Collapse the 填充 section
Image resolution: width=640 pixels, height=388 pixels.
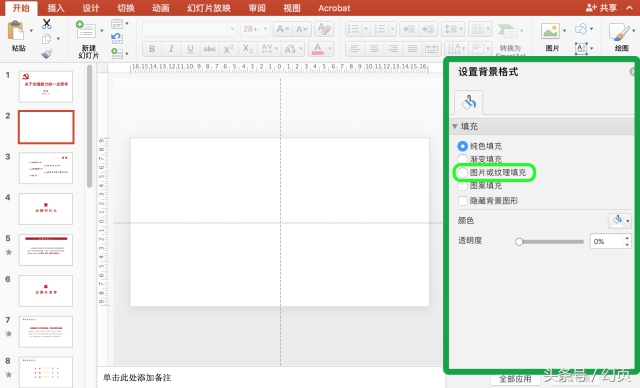[x=455, y=126]
